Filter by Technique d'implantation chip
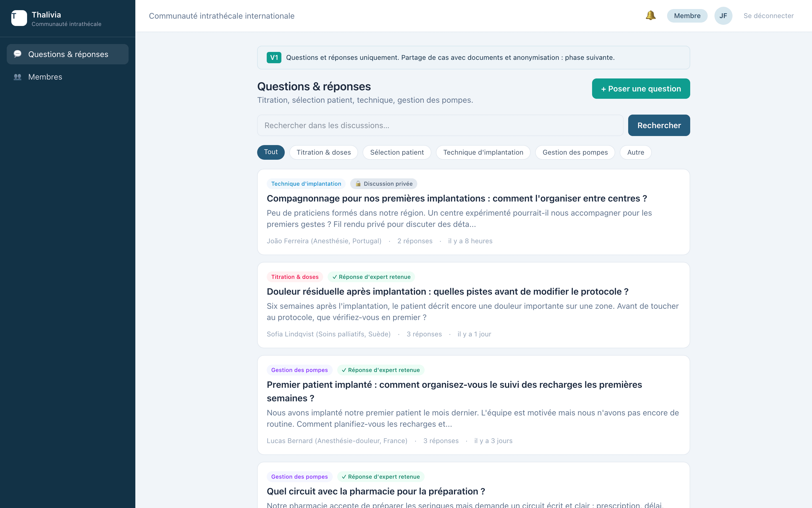This screenshot has width=812, height=508. [x=483, y=152]
